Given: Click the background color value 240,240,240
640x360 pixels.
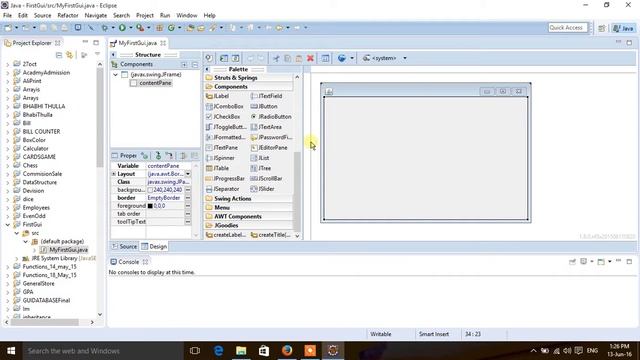Looking at the screenshot, I should tap(168, 190).
